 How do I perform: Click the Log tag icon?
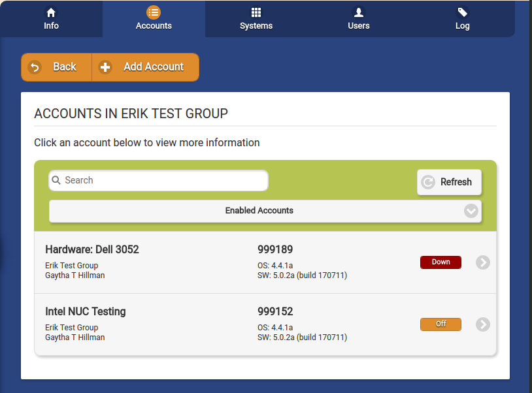click(x=463, y=12)
